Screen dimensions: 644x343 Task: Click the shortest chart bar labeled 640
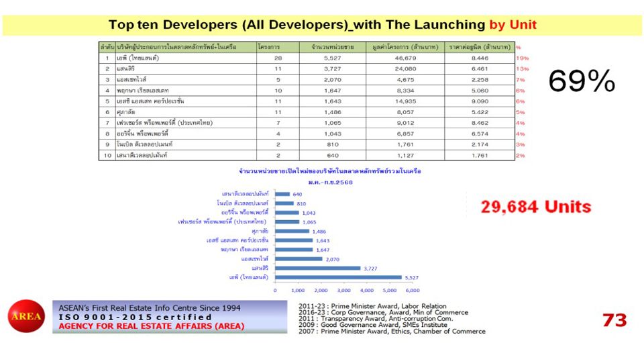pos(282,194)
